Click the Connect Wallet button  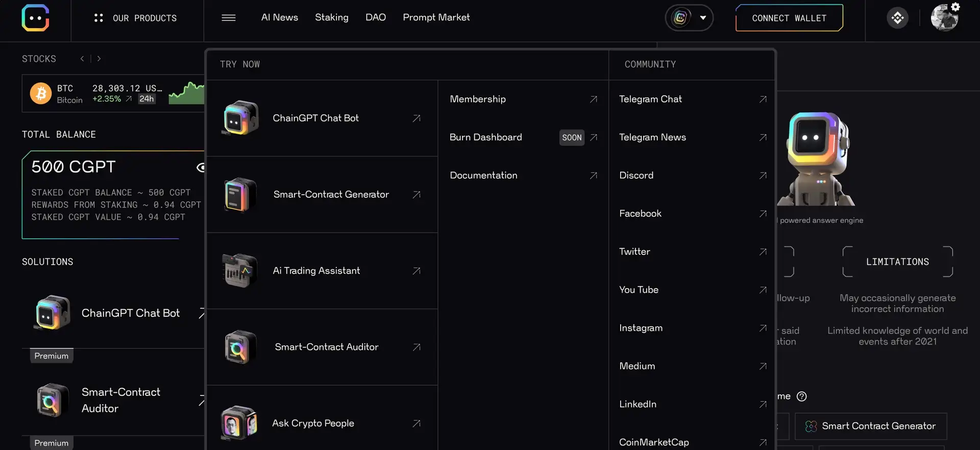click(x=789, y=18)
